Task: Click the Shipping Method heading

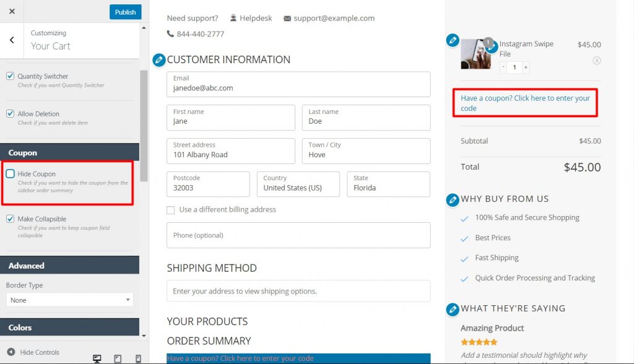Action: tap(212, 268)
